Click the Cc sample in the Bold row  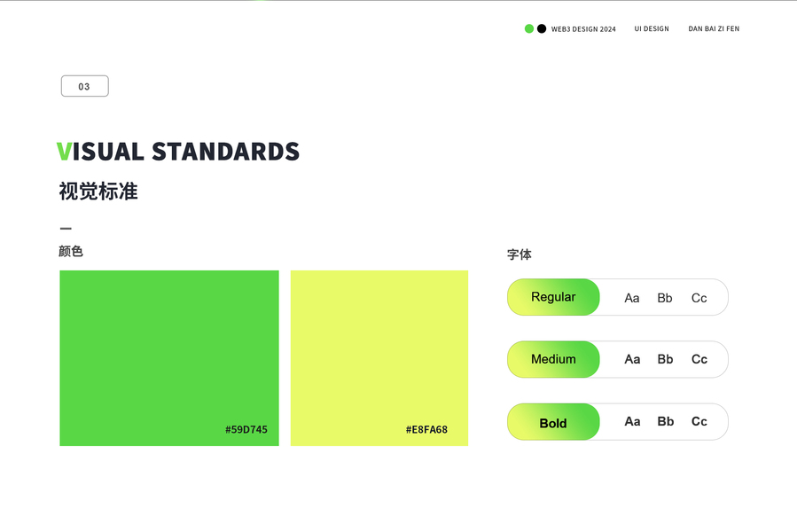click(699, 421)
